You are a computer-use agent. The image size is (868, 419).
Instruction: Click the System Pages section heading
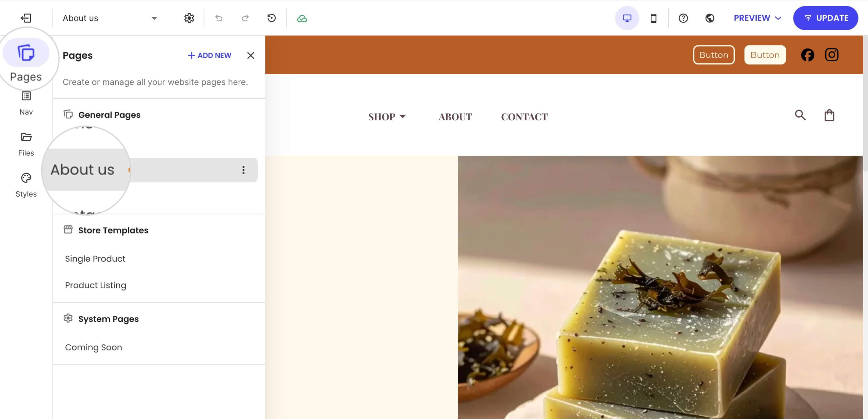tap(108, 319)
